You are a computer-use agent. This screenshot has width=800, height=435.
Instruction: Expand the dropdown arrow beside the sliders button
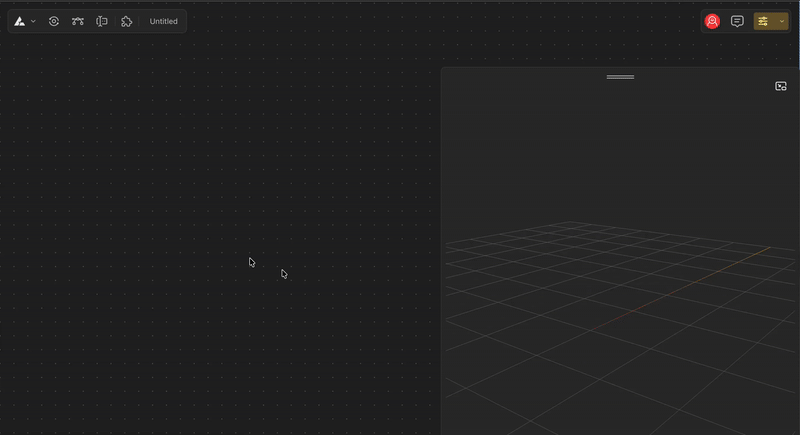pos(781,21)
